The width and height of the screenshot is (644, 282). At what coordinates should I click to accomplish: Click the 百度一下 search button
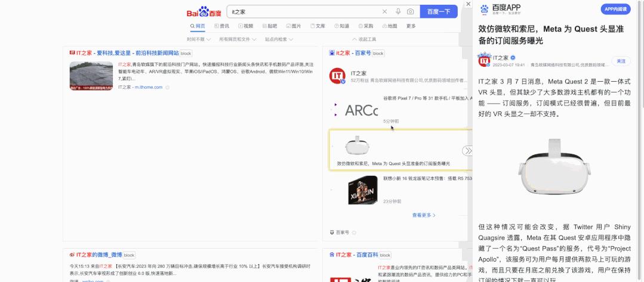[439, 11]
